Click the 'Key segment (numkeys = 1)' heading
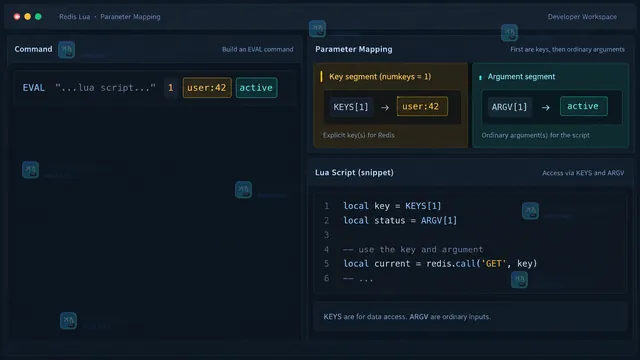This screenshot has height=360, width=640. (380, 77)
